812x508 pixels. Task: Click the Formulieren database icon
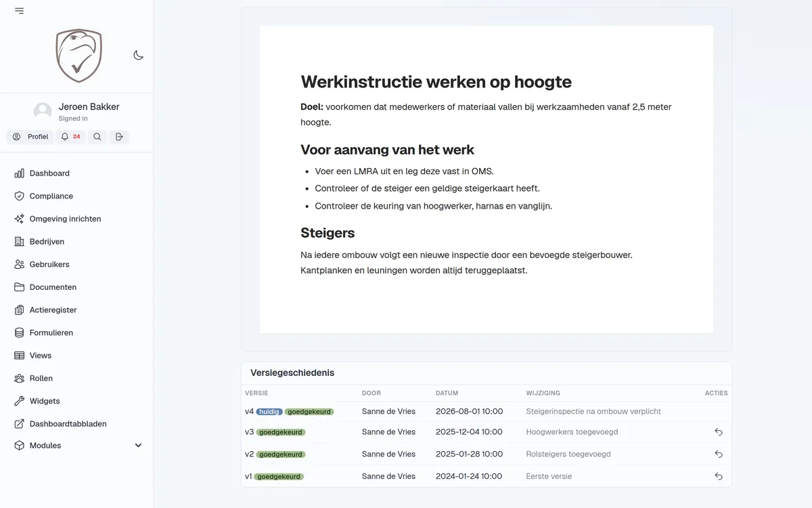[19, 333]
